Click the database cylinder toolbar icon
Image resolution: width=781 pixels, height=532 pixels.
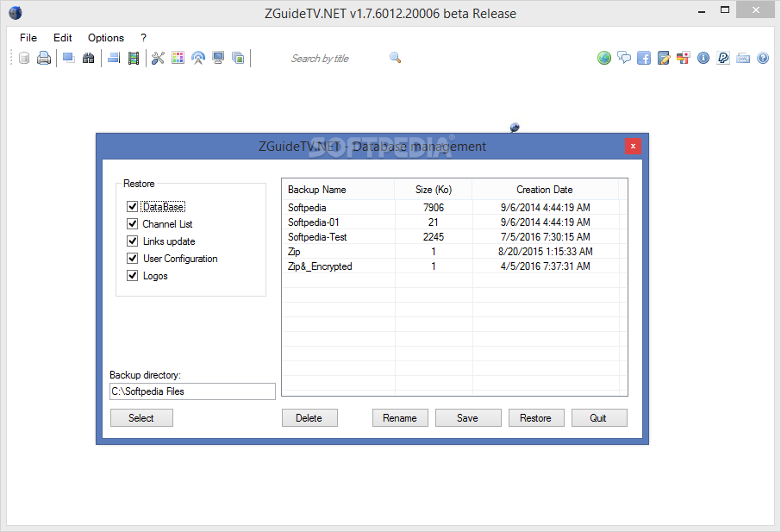[24, 59]
